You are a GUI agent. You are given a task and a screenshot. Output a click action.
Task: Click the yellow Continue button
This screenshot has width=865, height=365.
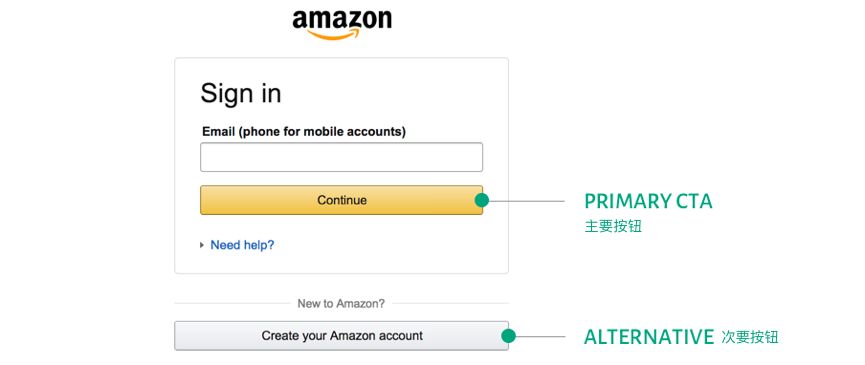coord(341,200)
